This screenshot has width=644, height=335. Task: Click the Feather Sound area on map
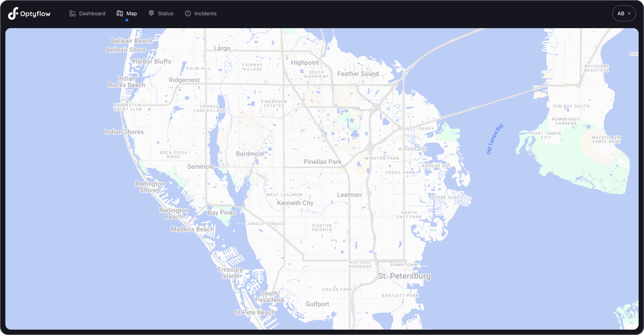358,74
